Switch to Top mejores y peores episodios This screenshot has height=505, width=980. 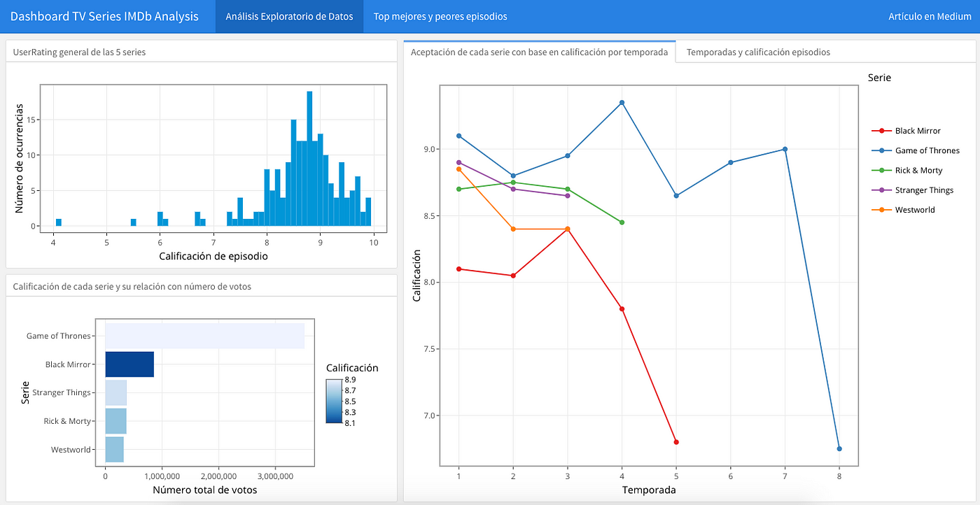[440, 16]
